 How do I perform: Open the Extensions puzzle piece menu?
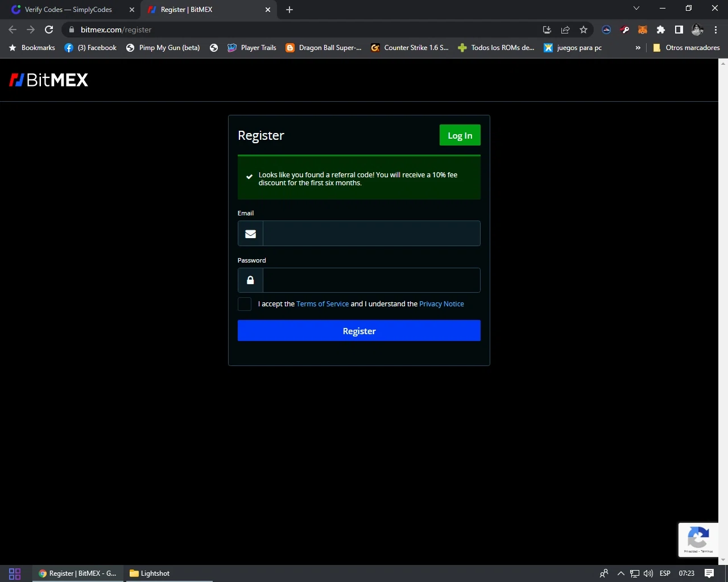(x=661, y=30)
